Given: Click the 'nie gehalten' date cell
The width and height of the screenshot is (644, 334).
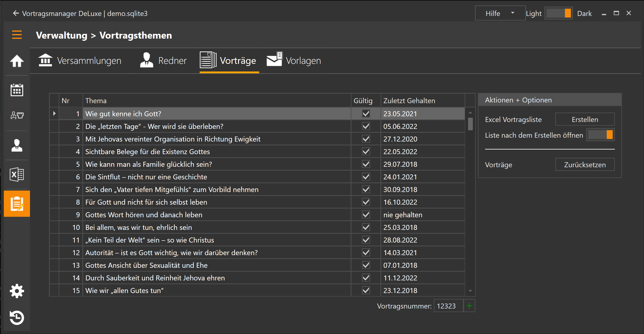Looking at the screenshot, I should tap(423, 214).
